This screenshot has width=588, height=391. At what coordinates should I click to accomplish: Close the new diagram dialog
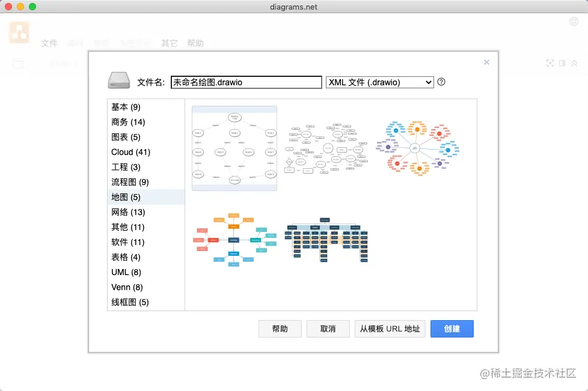pos(486,62)
